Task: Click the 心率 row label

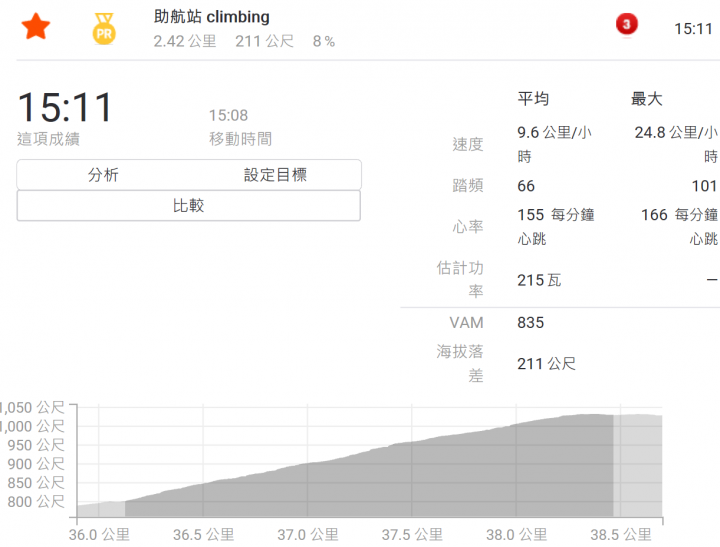Action: point(468,226)
